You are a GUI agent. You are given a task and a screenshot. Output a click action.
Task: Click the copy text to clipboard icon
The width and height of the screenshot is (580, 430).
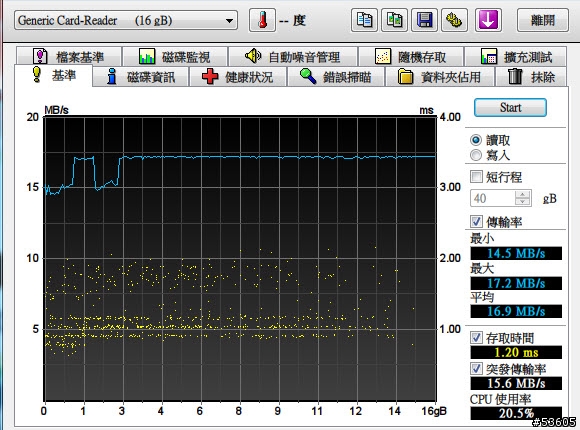click(364, 20)
